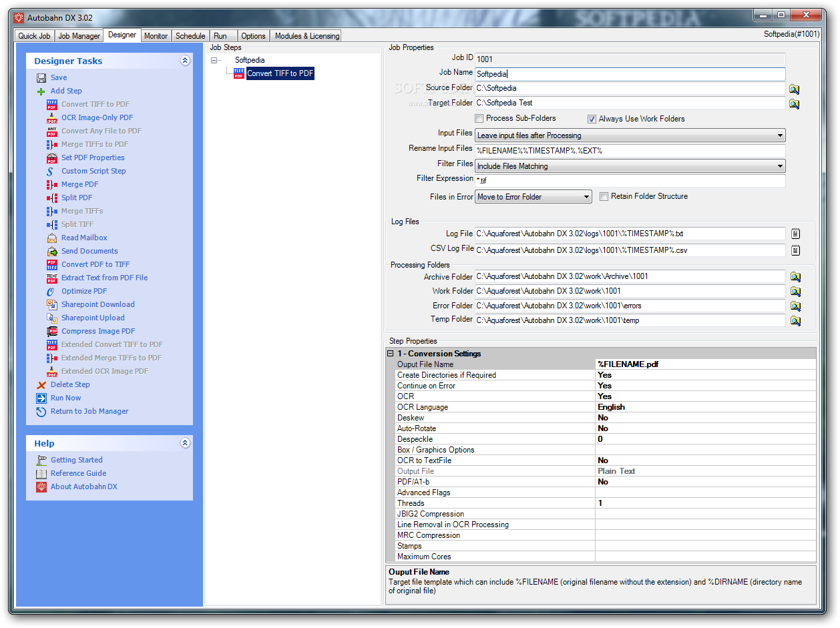The image size is (840, 628).
Task: Switch to the Monitor tab
Action: point(156,36)
